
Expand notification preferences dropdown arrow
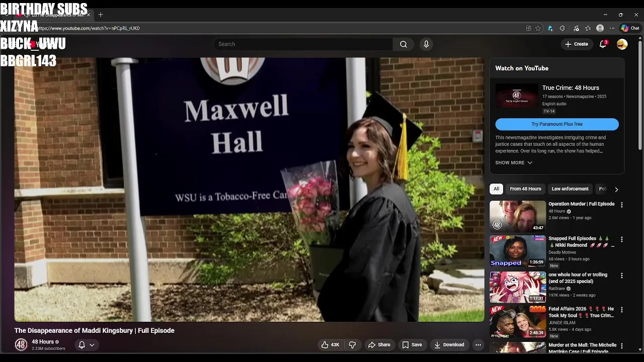click(x=92, y=345)
